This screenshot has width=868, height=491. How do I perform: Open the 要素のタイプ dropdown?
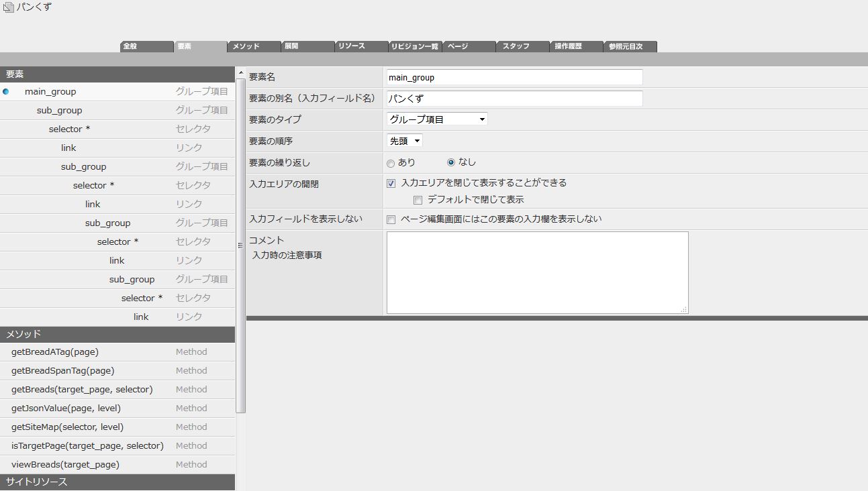[x=437, y=119]
